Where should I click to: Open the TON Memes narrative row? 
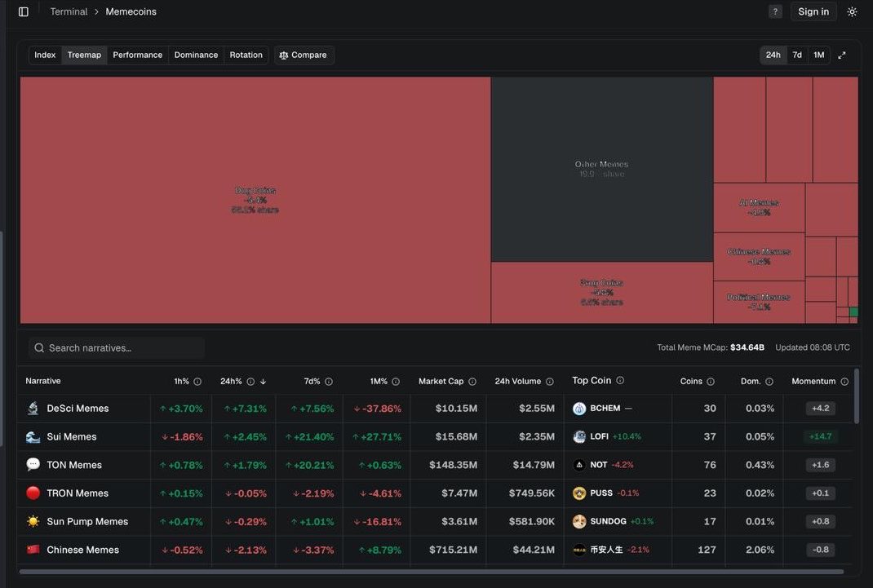[x=436, y=465]
